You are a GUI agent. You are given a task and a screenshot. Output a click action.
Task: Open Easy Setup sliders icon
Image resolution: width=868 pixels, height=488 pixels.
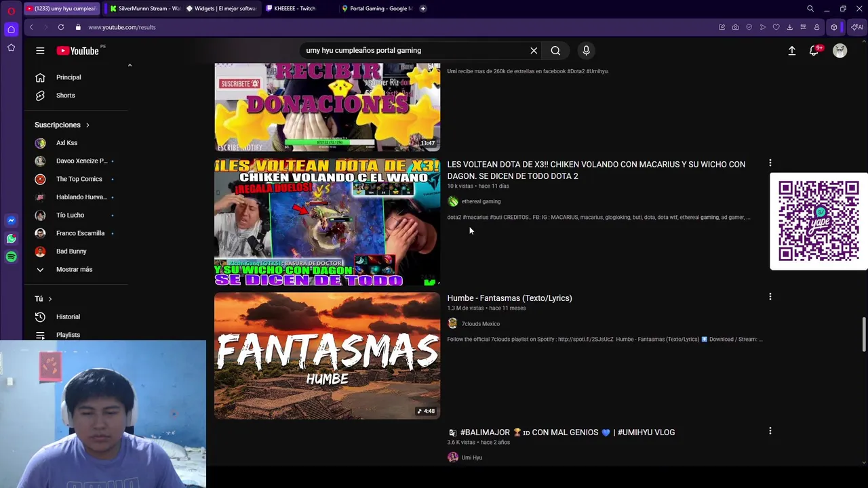pyautogui.click(x=804, y=27)
